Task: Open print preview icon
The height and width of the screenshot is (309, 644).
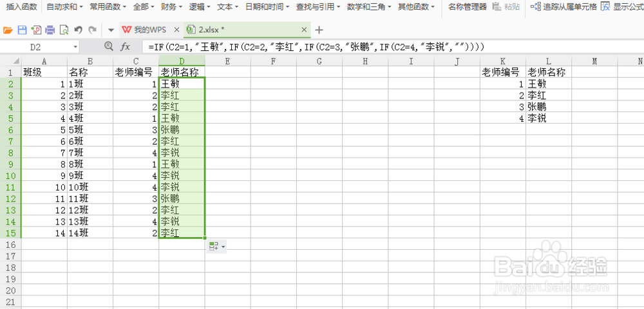Action: tap(64, 30)
